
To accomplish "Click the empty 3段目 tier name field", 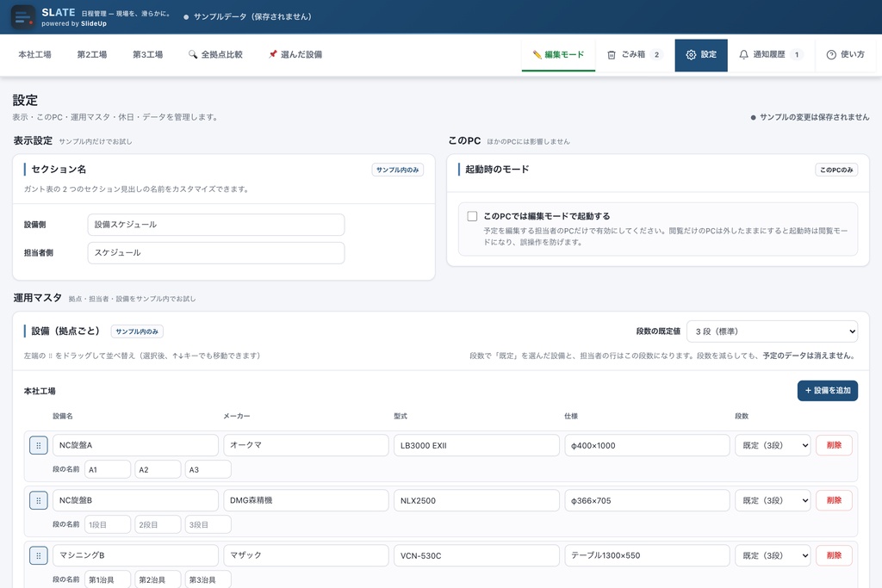I will click(208, 524).
